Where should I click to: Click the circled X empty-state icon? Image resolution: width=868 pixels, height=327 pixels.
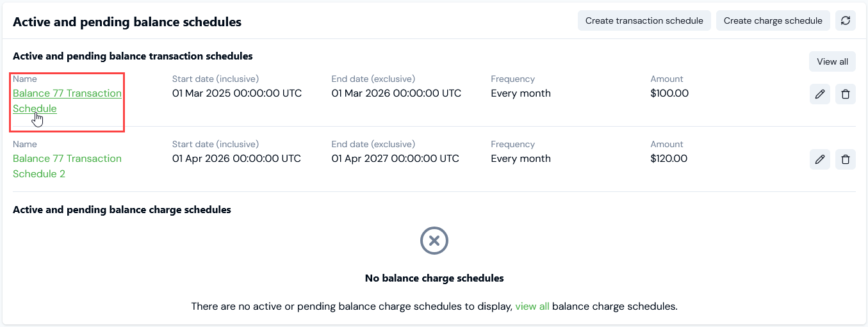pyautogui.click(x=434, y=241)
